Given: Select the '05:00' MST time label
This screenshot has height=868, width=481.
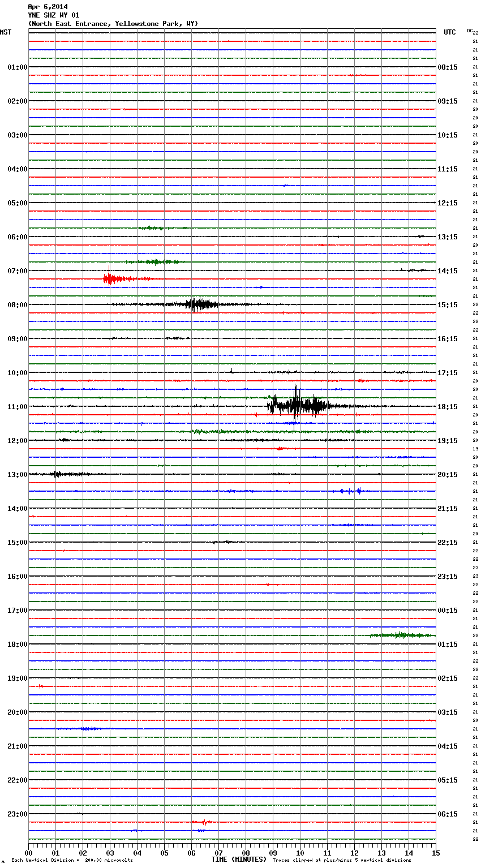Looking at the screenshot, I should pyautogui.click(x=18, y=203).
